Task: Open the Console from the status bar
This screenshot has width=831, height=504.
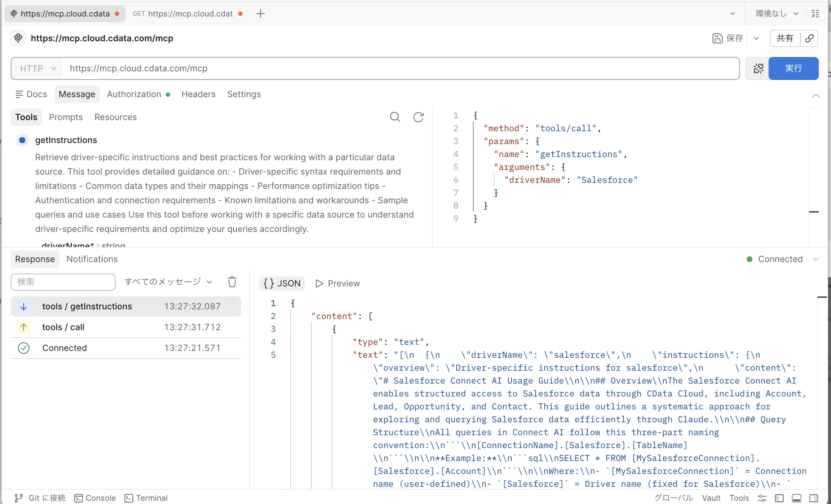Action: click(95, 498)
